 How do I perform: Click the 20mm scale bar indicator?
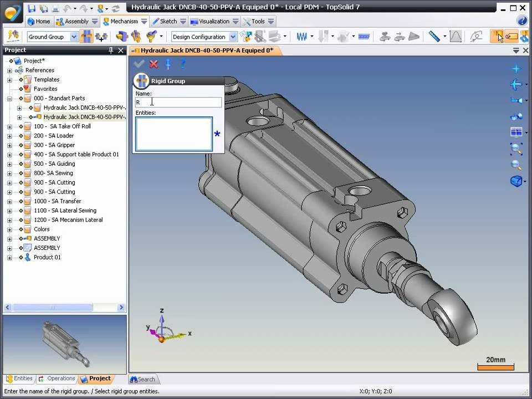(495, 363)
